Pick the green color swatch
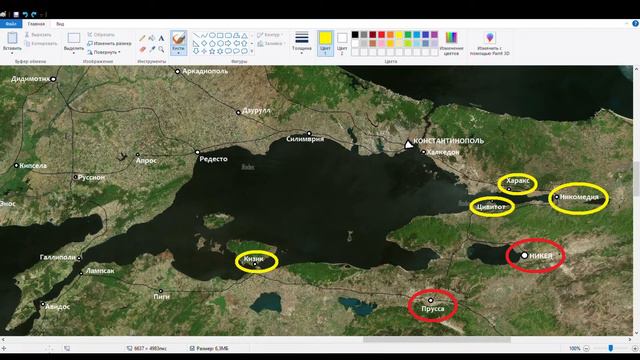The height and width of the screenshot is (360, 640). coord(408,35)
